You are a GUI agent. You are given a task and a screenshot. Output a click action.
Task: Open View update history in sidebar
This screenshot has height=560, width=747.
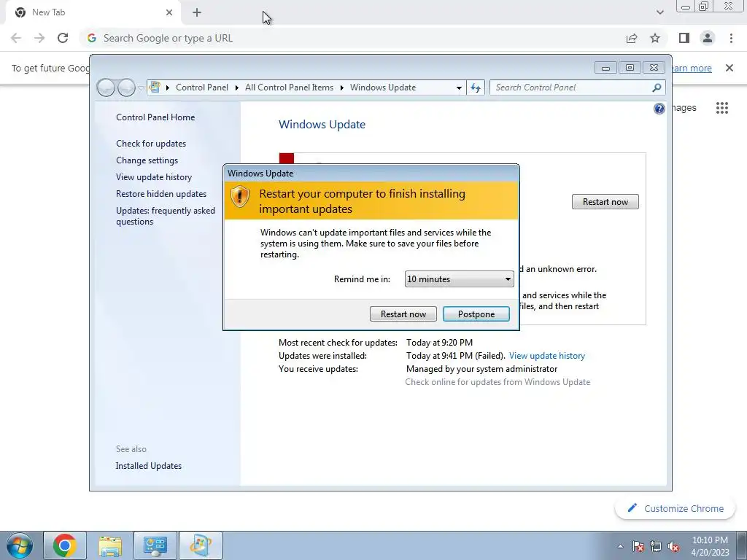[x=154, y=177]
